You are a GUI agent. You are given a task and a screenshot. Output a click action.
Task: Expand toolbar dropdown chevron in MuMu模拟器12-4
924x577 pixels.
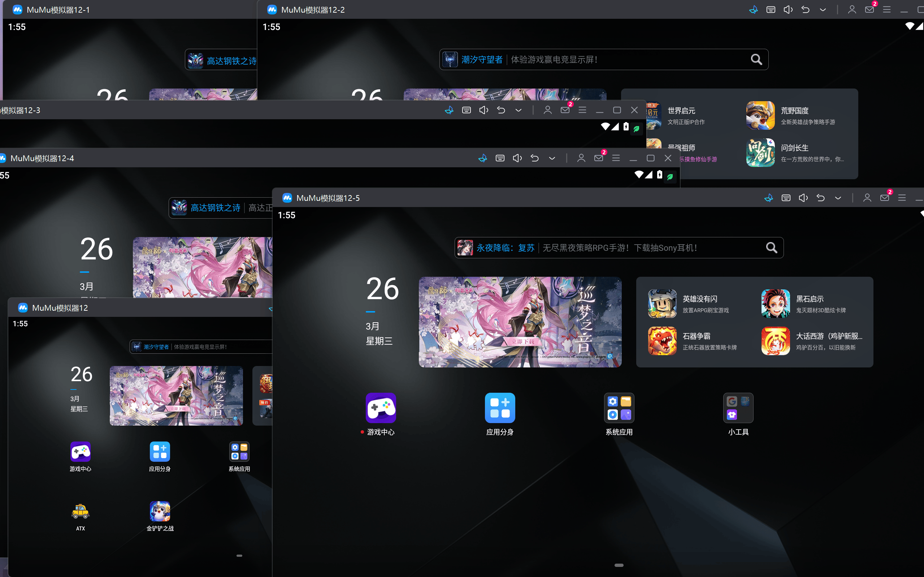coord(552,158)
